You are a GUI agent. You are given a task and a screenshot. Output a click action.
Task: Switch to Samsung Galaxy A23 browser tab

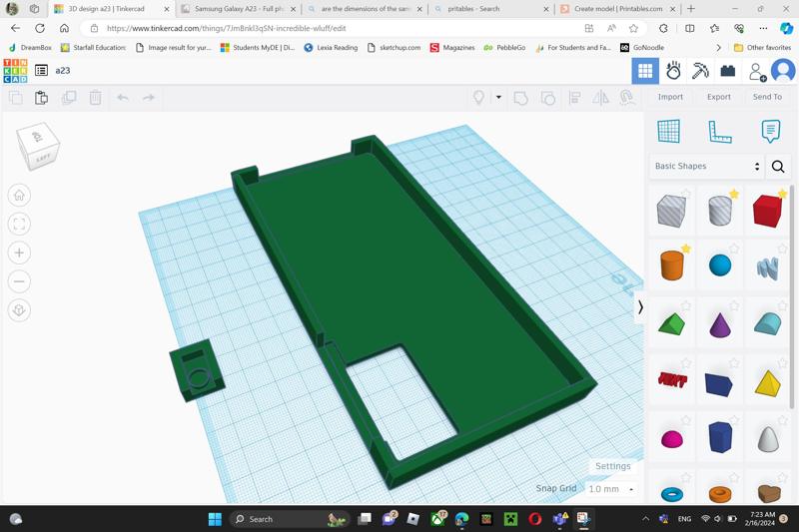pyautogui.click(x=237, y=9)
